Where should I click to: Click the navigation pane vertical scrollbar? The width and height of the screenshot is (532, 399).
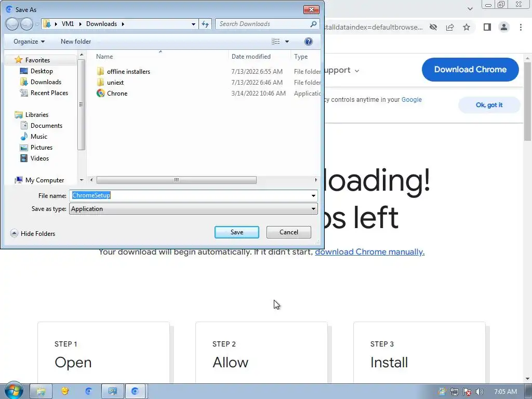pos(81,104)
